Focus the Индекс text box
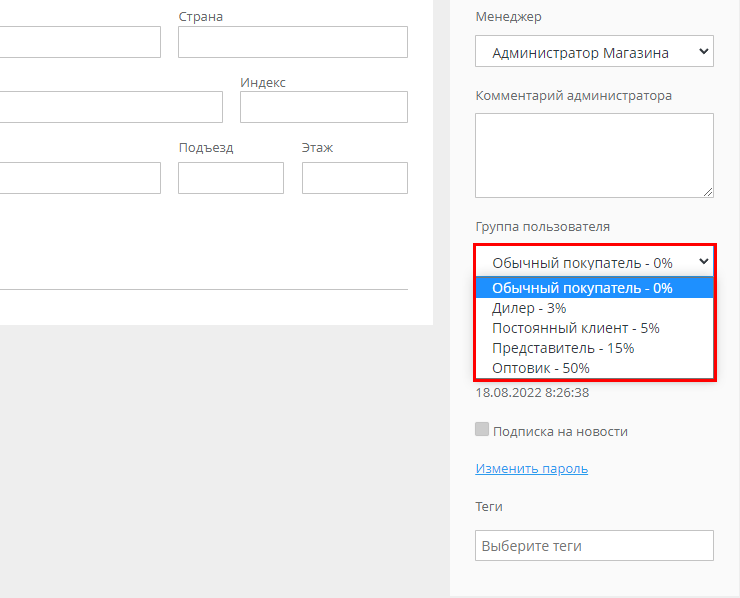This screenshot has height=598, width=740. [x=323, y=107]
